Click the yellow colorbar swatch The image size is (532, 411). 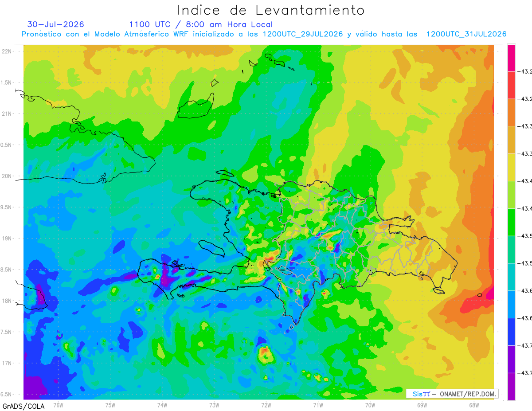(511, 167)
